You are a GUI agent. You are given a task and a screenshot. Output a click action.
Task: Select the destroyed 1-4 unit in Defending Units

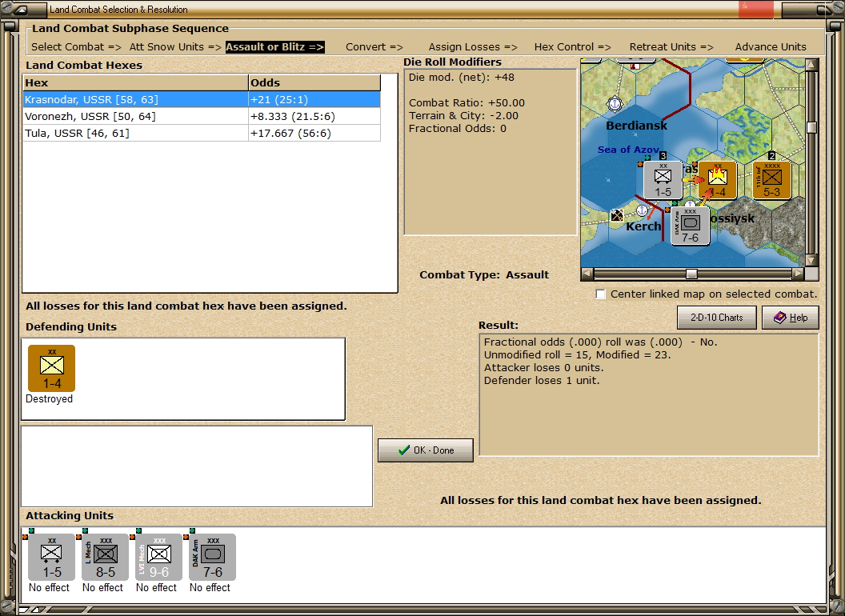point(52,368)
